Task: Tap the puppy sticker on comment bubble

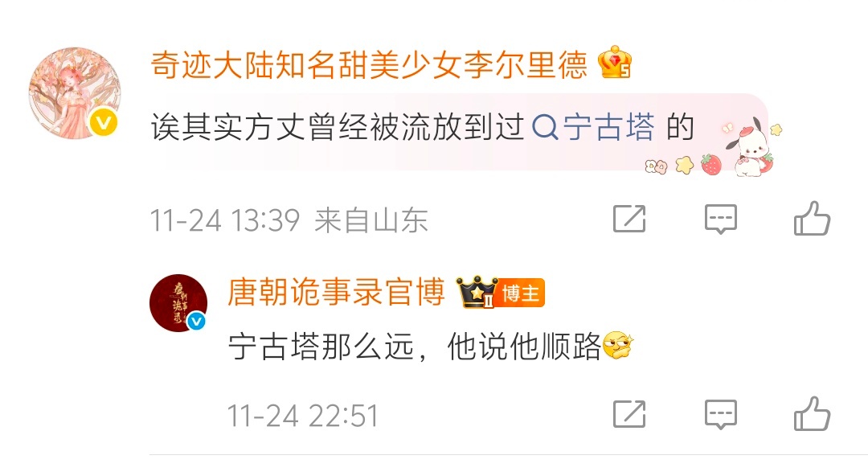Action: 748,149
